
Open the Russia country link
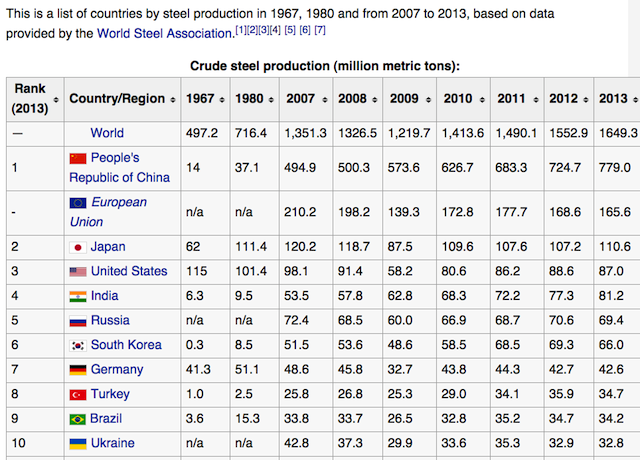click(x=110, y=320)
